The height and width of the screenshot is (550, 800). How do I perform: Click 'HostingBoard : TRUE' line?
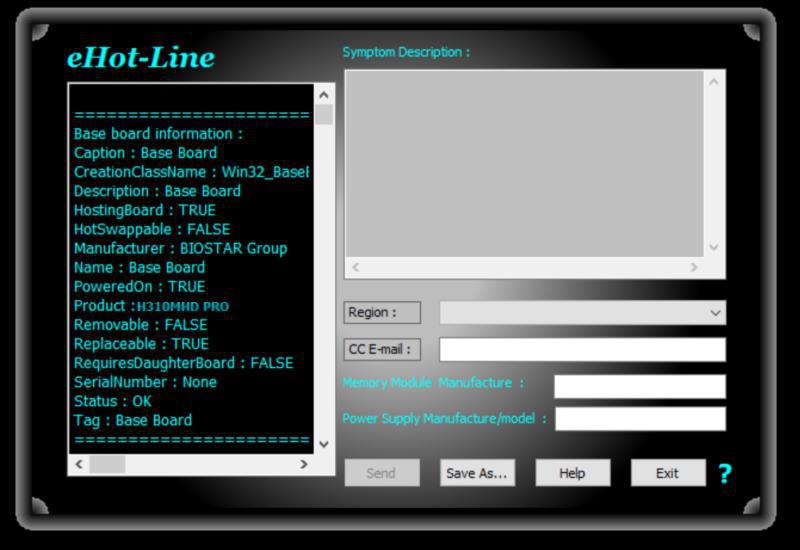tap(145, 210)
